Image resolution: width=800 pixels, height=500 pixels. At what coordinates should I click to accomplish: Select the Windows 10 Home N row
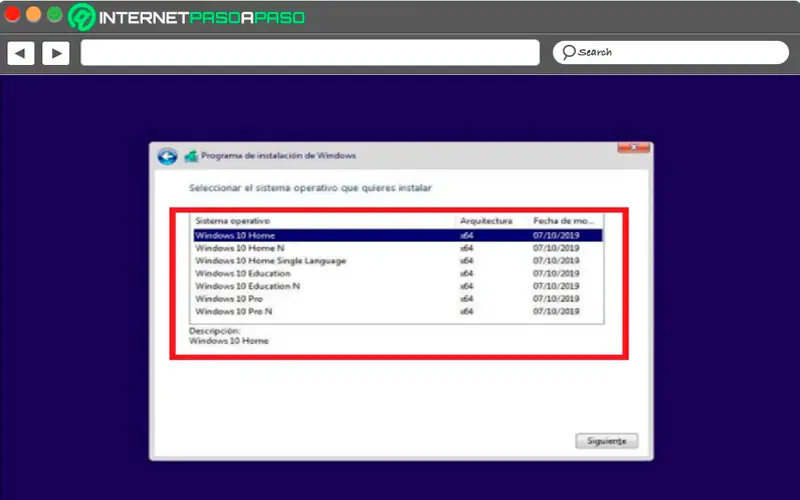click(398, 248)
